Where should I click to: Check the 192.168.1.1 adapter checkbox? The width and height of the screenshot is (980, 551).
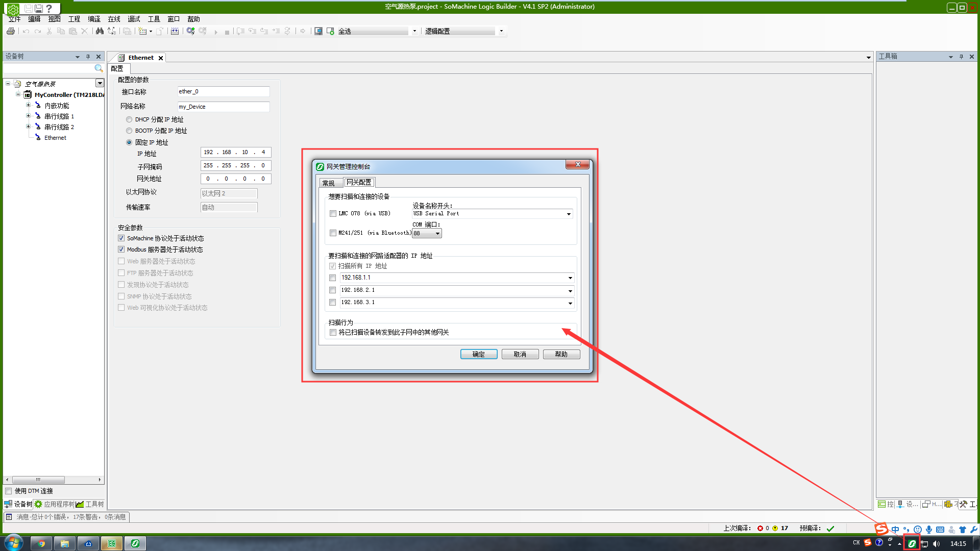pyautogui.click(x=333, y=278)
